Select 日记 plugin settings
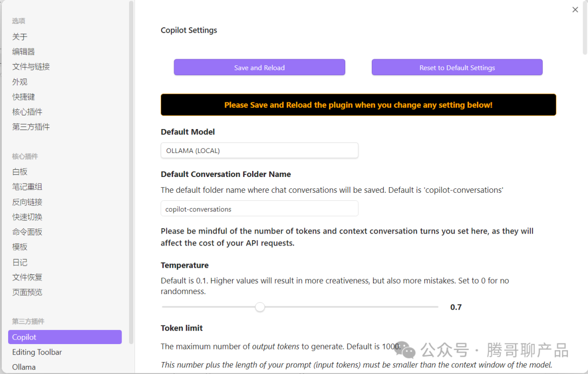The height and width of the screenshot is (374, 588). [20, 262]
